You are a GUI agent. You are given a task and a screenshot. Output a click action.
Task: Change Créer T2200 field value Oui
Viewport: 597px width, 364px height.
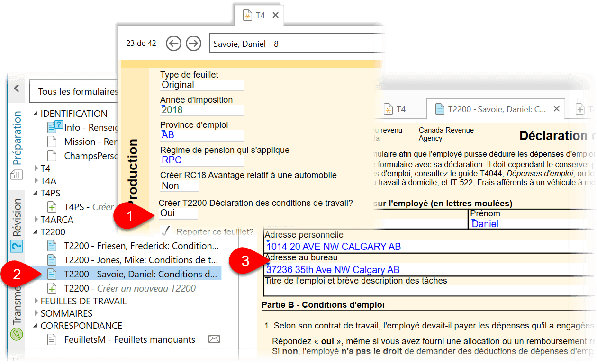[x=179, y=213]
